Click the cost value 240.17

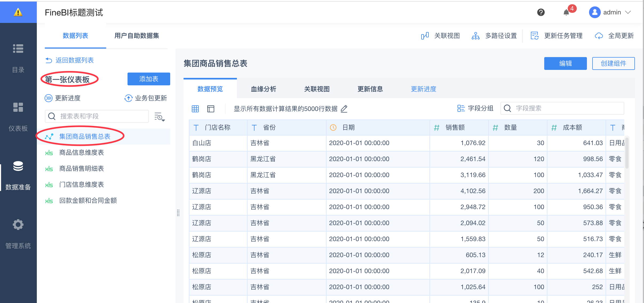point(593,255)
